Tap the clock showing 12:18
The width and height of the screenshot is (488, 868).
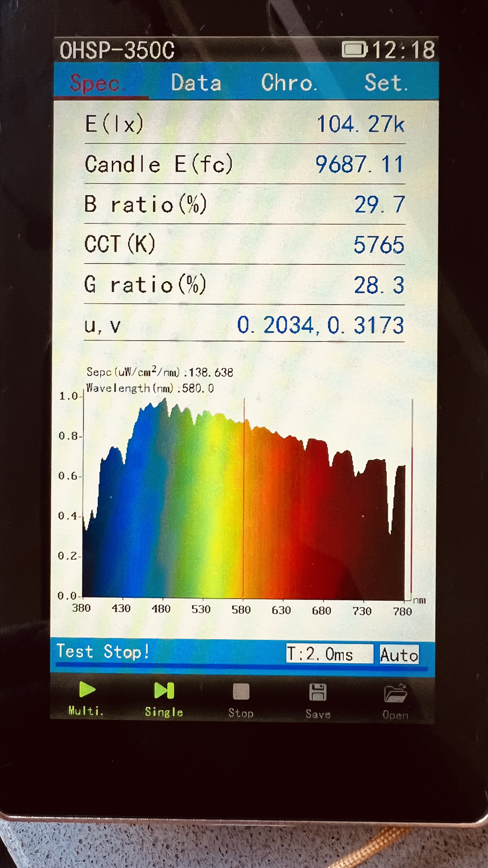403,50
